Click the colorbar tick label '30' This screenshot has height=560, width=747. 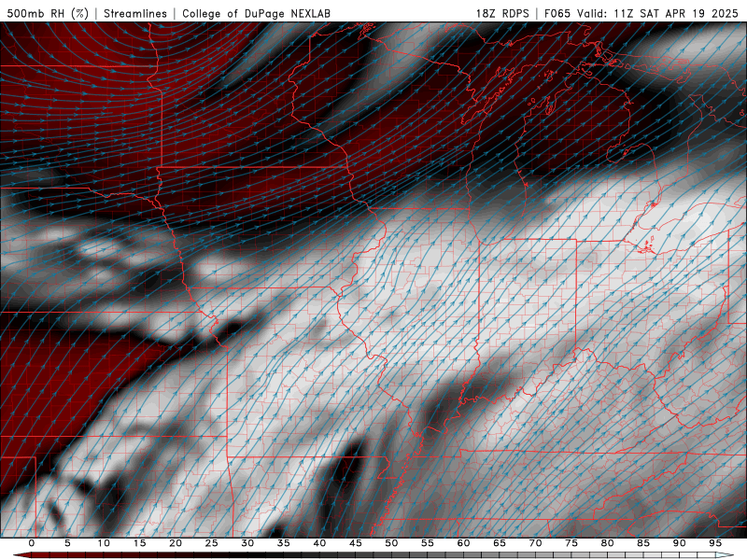247,543
